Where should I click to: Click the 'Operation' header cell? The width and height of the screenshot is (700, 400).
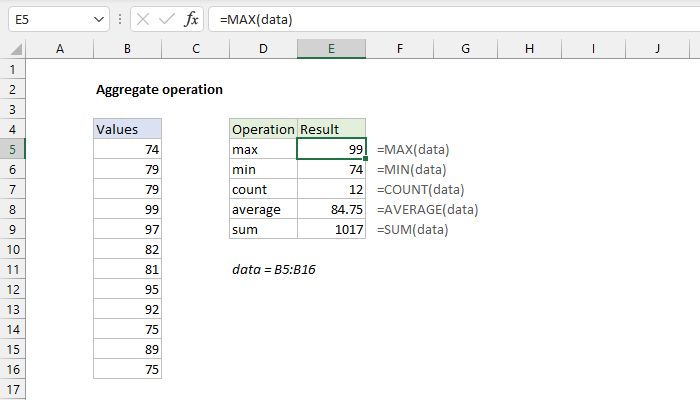click(263, 129)
